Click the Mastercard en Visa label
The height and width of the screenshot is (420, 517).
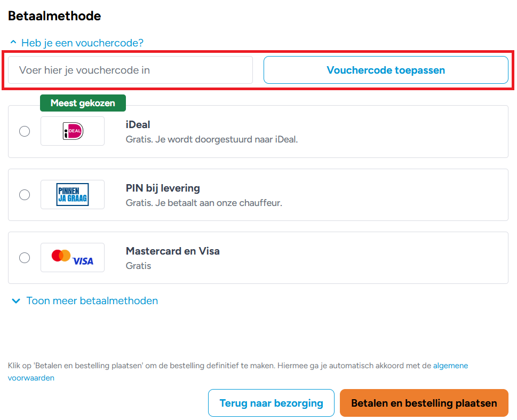[x=172, y=251]
